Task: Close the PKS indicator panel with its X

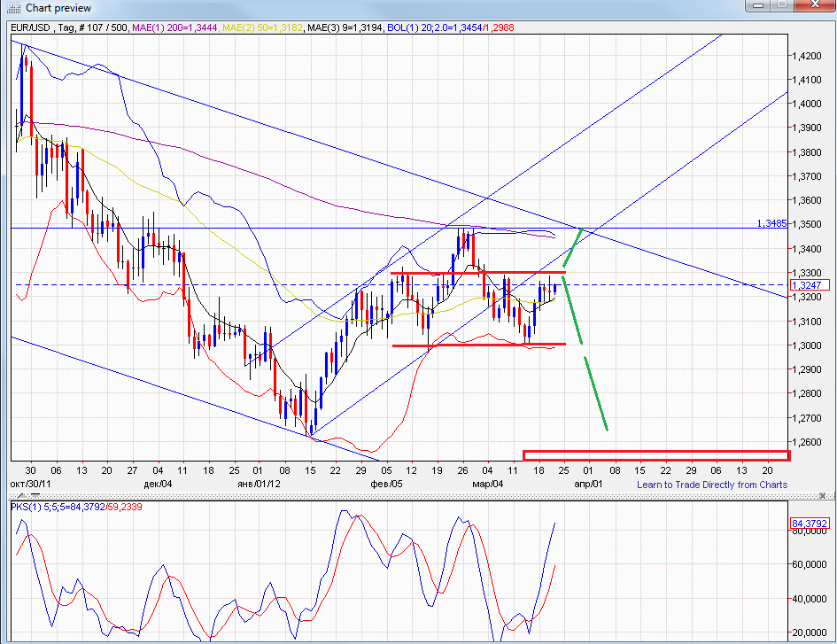Action: [x=823, y=496]
